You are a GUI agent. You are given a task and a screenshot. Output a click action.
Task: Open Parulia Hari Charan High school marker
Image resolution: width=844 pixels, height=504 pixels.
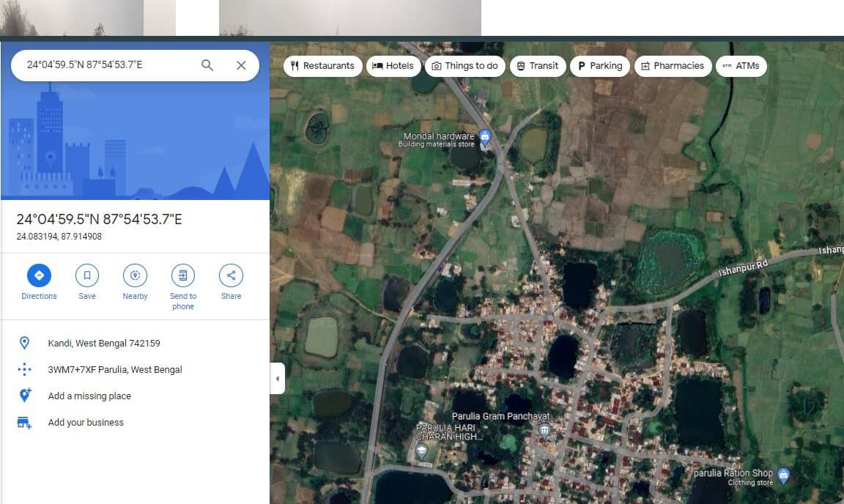click(421, 451)
